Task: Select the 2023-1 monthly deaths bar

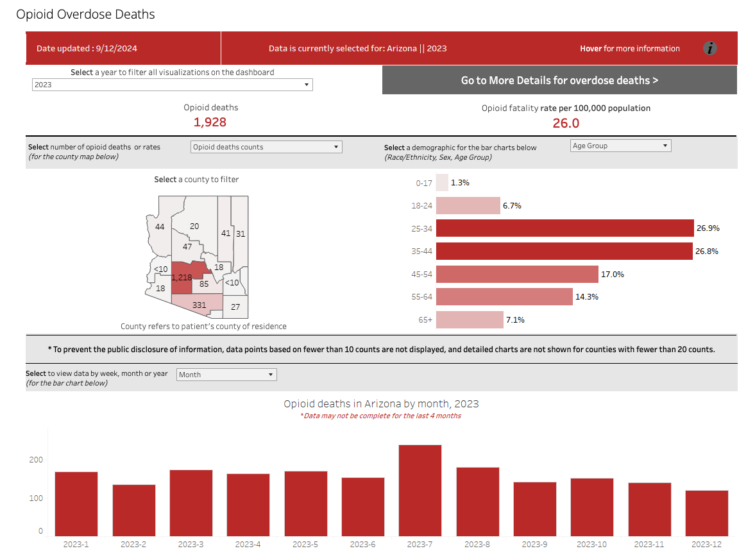Action: (76, 504)
